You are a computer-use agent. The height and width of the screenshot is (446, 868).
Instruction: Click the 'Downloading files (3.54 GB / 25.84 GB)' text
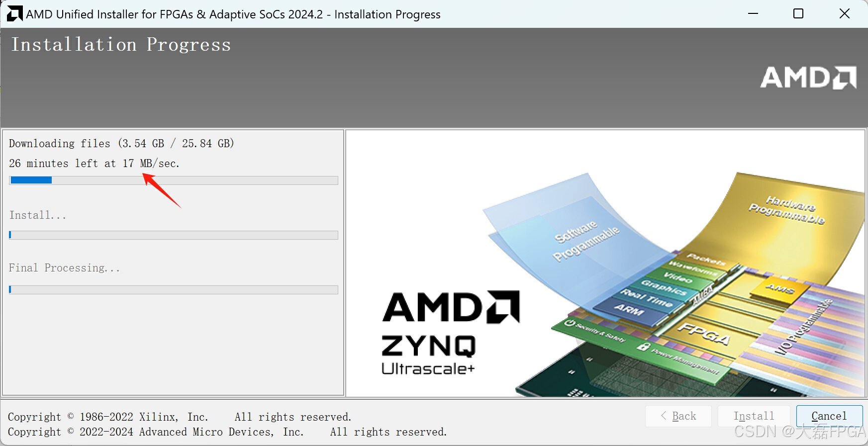click(121, 144)
